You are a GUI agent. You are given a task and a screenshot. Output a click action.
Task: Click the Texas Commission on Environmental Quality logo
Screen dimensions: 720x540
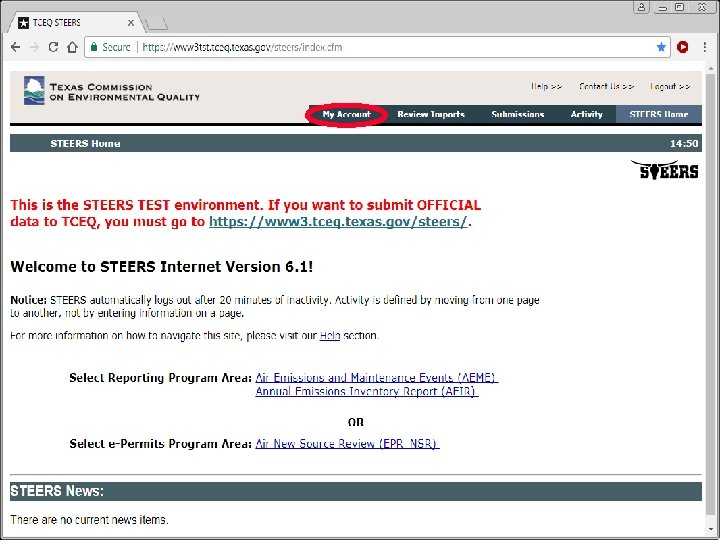(112, 90)
